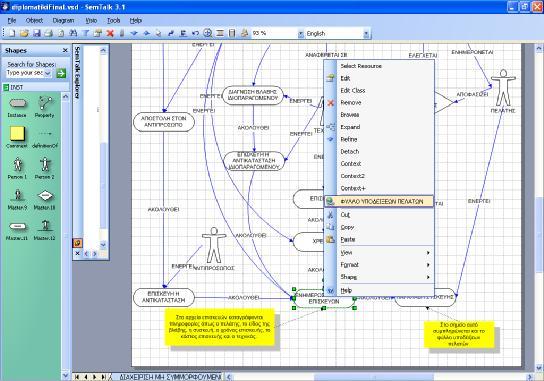Choose Remove in context menu

(x=379, y=103)
